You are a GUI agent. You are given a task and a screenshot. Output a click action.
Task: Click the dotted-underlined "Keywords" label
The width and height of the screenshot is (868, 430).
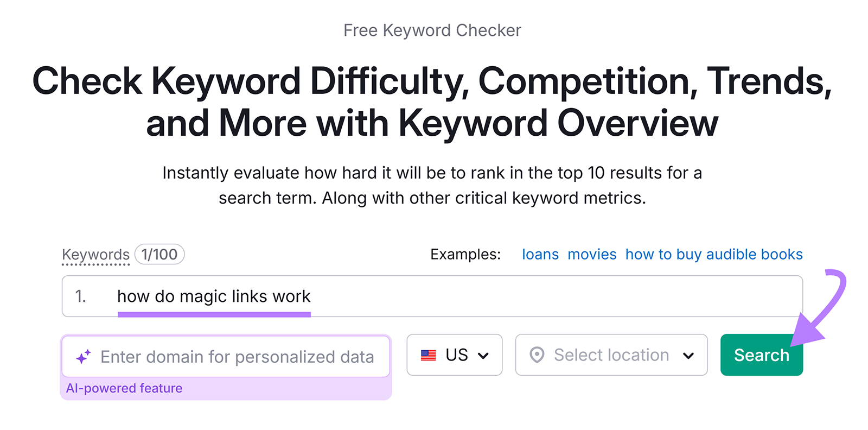coord(95,254)
